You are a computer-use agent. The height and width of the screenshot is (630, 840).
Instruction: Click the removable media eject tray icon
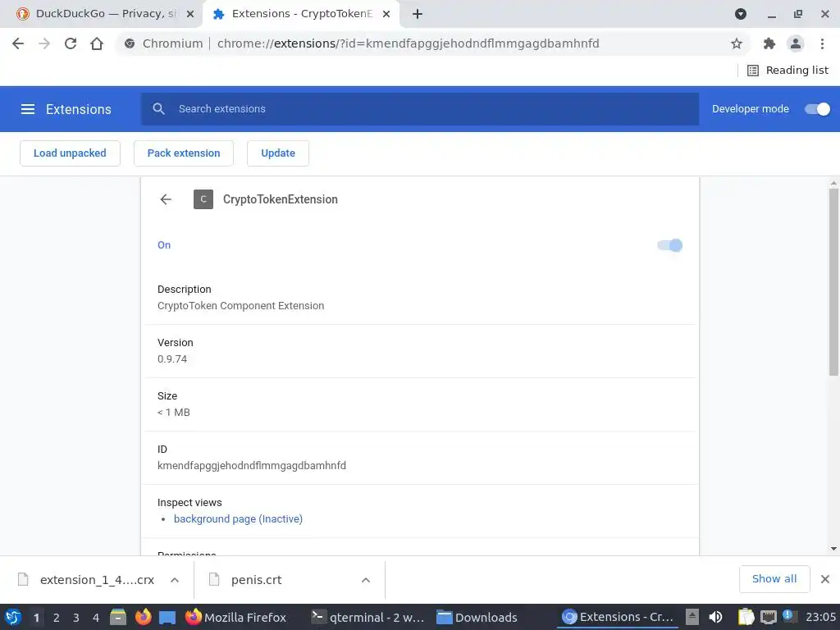coord(692,617)
